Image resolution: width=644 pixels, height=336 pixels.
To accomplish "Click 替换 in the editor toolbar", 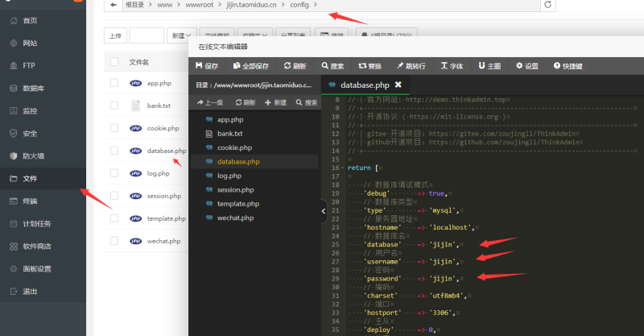I will pyautogui.click(x=369, y=66).
